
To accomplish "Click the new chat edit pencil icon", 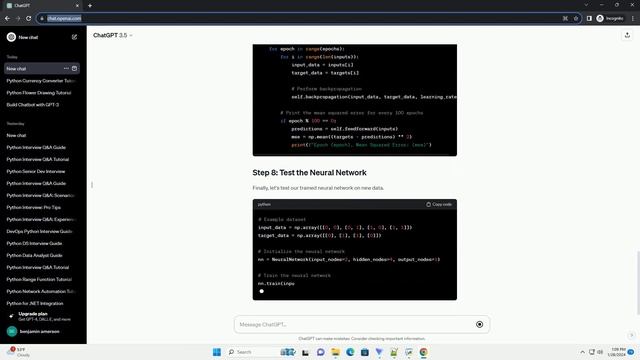I will (74, 37).
